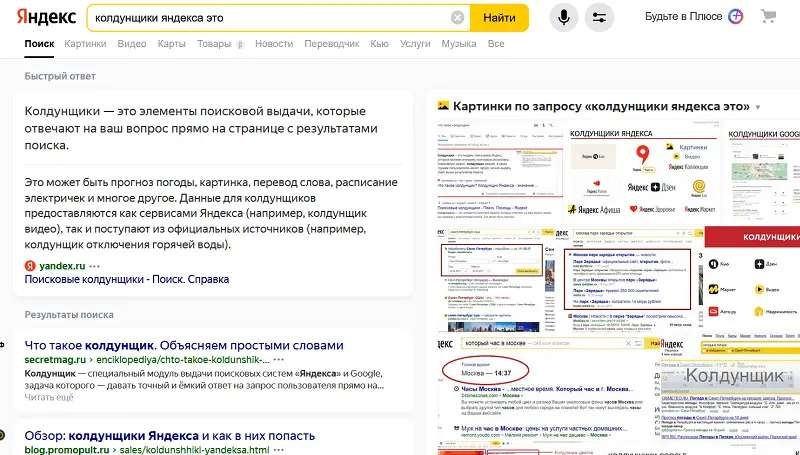Screen dimensions: 800x455
Task: Switch to the Картинки tab
Action: 85,44
